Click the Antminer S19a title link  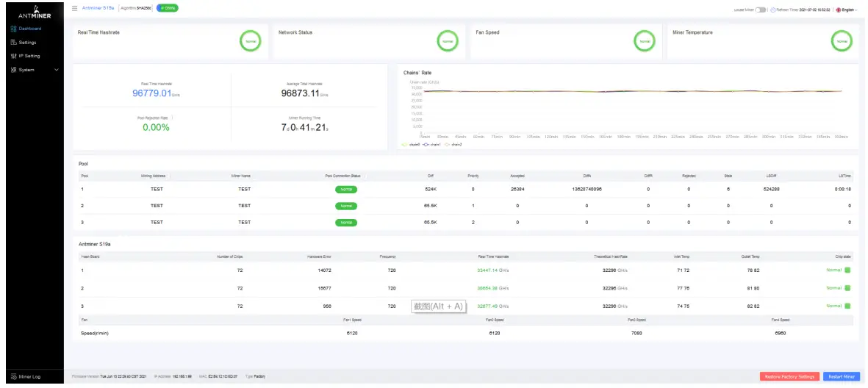[98, 8]
